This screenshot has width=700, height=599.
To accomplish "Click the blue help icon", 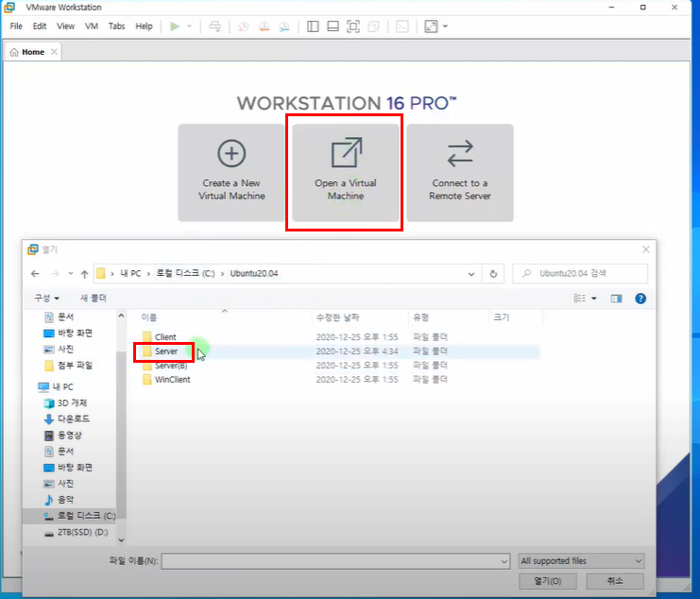I will tap(640, 299).
